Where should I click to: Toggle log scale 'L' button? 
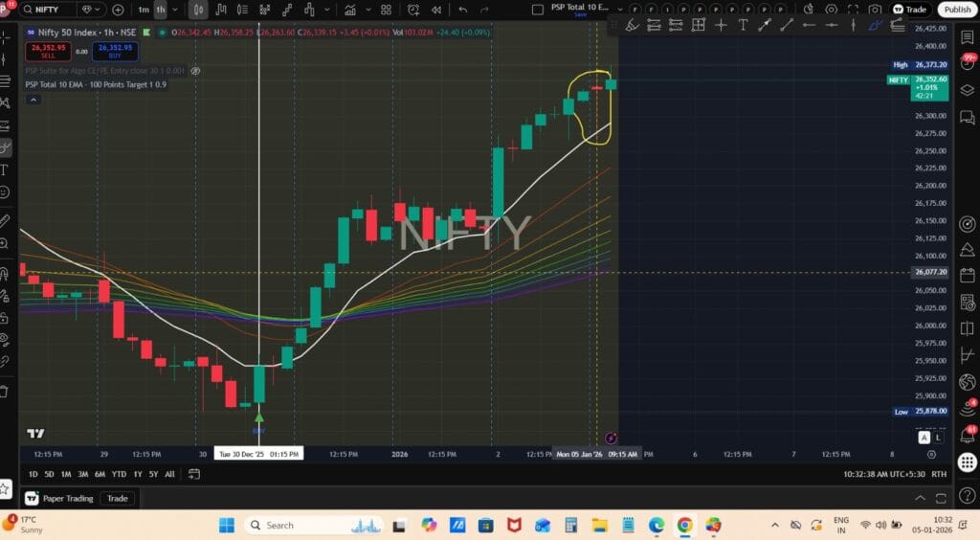pyautogui.click(x=939, y=438)
